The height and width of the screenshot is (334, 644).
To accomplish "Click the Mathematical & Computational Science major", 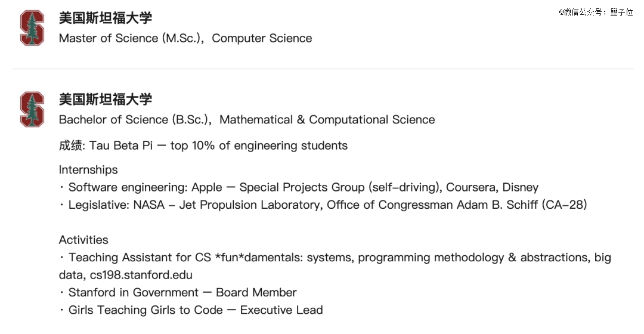I will pyautogui.click(x=327, y=119).
